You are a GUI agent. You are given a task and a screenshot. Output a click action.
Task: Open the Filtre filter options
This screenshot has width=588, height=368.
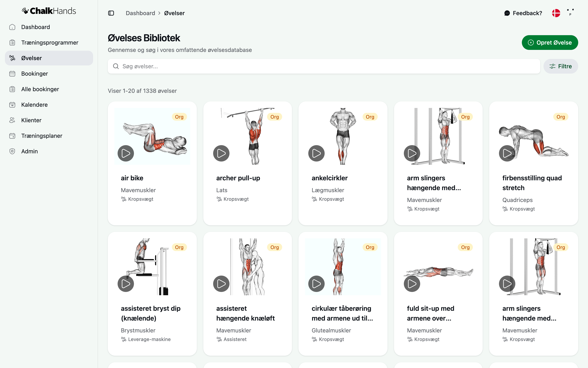click(x=561, y=66)
